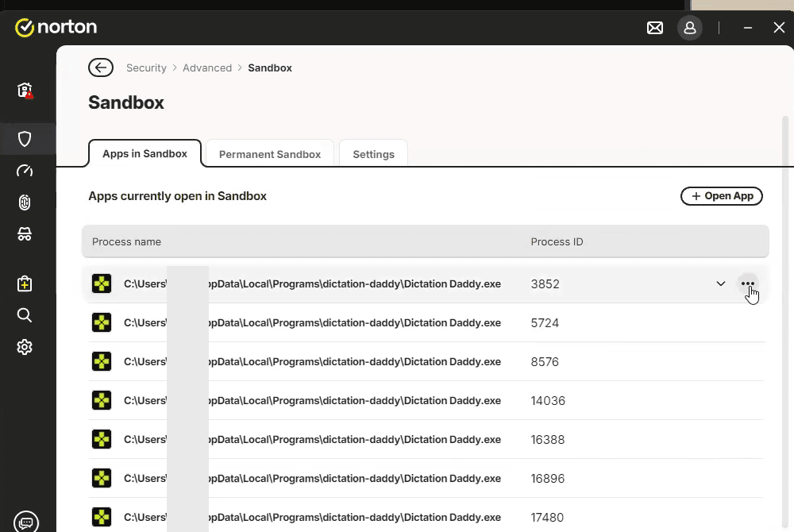Select the Dictation Daddy.exe path for process 5724
Viewport: 794px width, 532px height.
click(312, 322)
